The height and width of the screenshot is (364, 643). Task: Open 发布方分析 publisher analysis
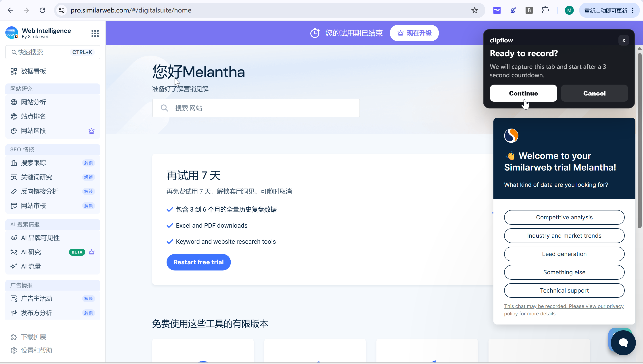click(53, 313)
